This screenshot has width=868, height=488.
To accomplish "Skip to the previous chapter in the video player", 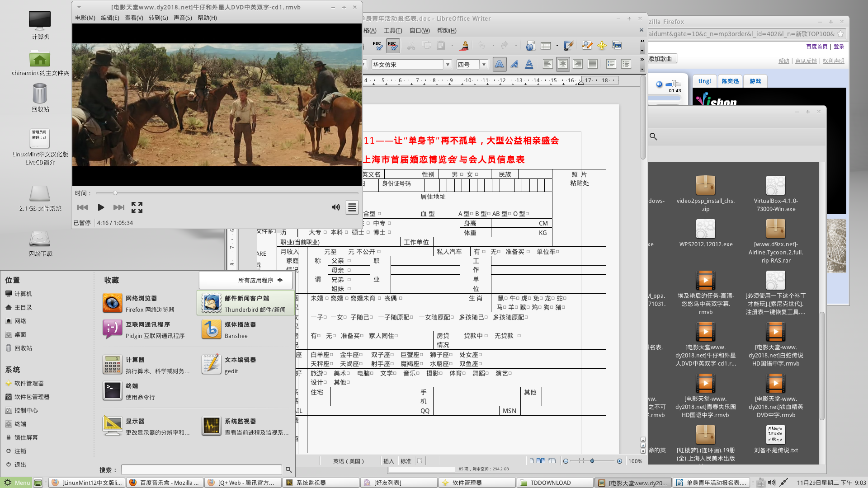I will pos(83,207).
